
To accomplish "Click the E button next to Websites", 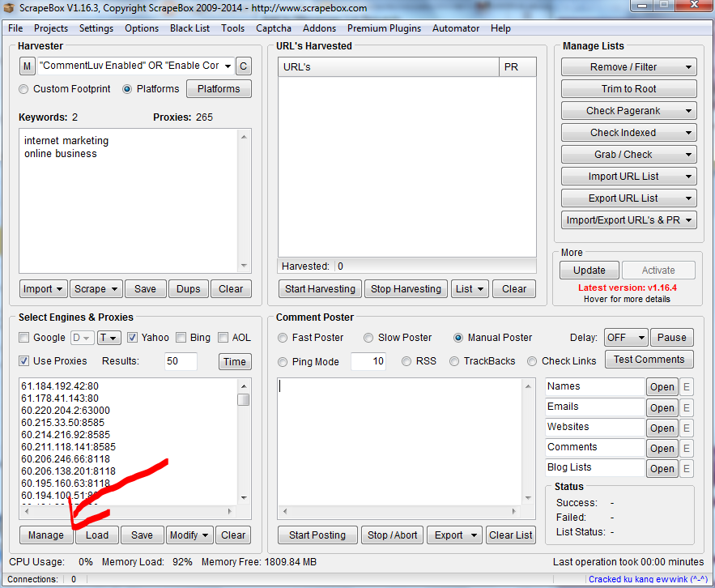I will point(687,428).
